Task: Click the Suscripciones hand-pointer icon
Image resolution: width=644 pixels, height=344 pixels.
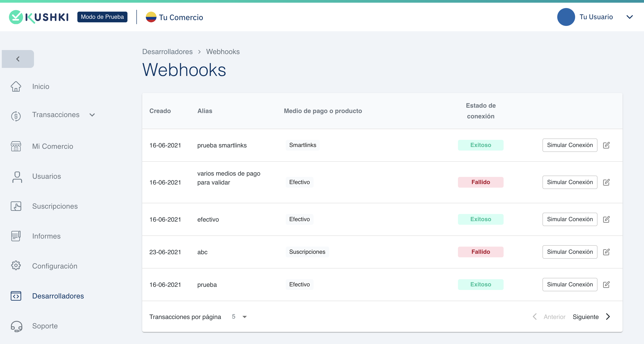Action: 16,206
